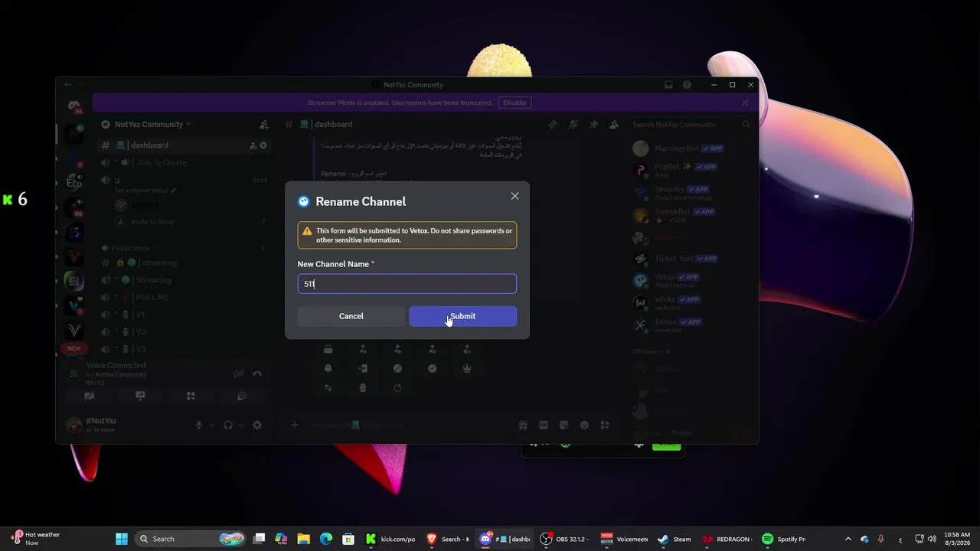Open the Discord help icon
The height and width of the screenshot is (551, 980).
(687, 85)
